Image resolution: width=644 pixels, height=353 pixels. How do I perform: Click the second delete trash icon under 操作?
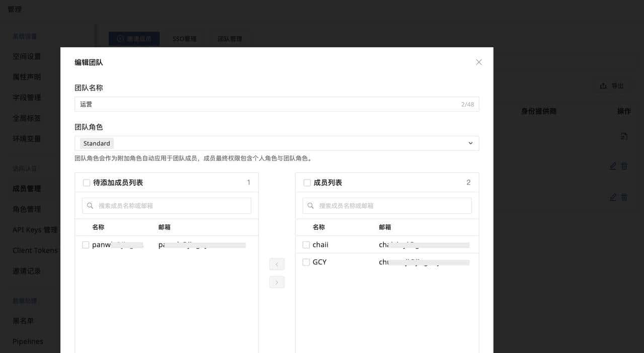[x=624, y=197]
